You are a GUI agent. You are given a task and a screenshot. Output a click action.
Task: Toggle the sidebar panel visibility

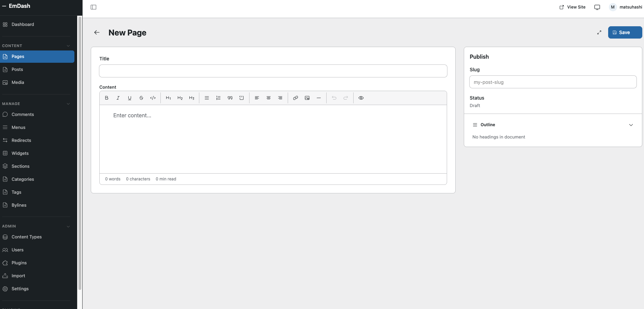point(94,7)
